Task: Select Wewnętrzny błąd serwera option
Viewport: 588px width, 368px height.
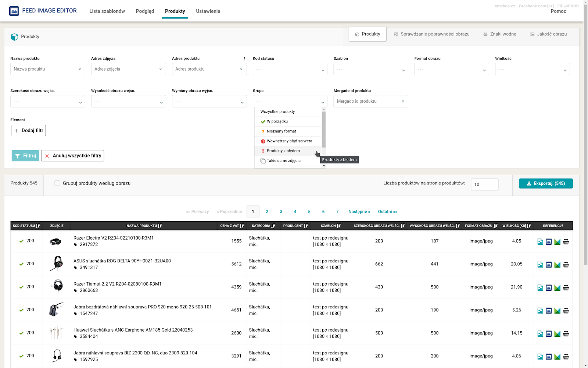Action: click(288, 141)
